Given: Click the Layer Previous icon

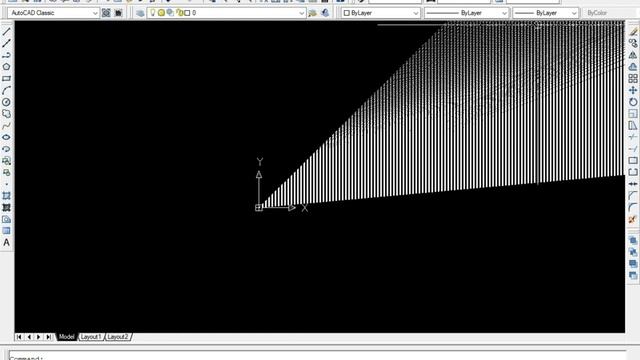Looking at the screenshot, I should point(325,13).
